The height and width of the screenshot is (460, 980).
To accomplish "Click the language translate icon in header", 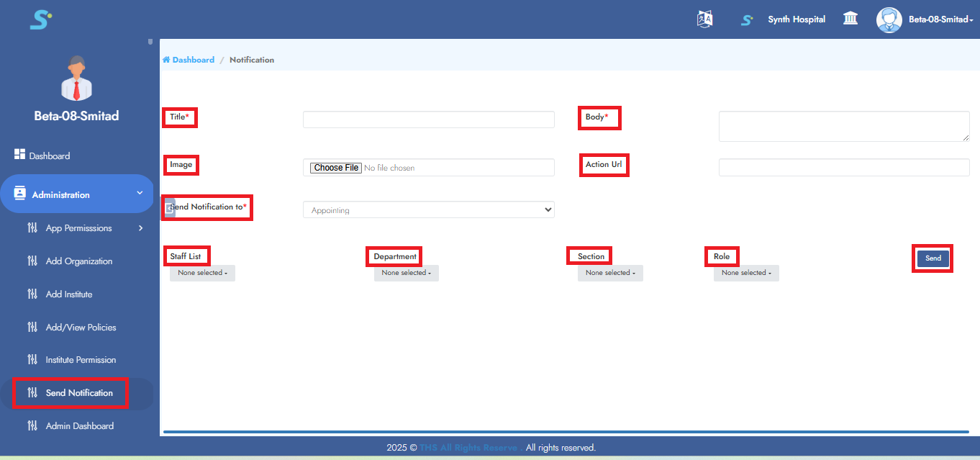I will coord(704,19).
